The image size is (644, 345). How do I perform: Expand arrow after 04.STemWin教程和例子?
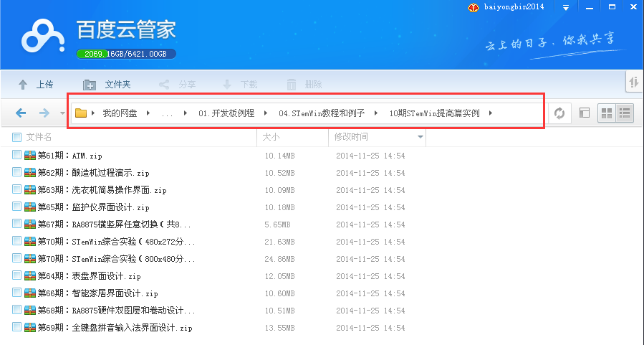(376, 113)
